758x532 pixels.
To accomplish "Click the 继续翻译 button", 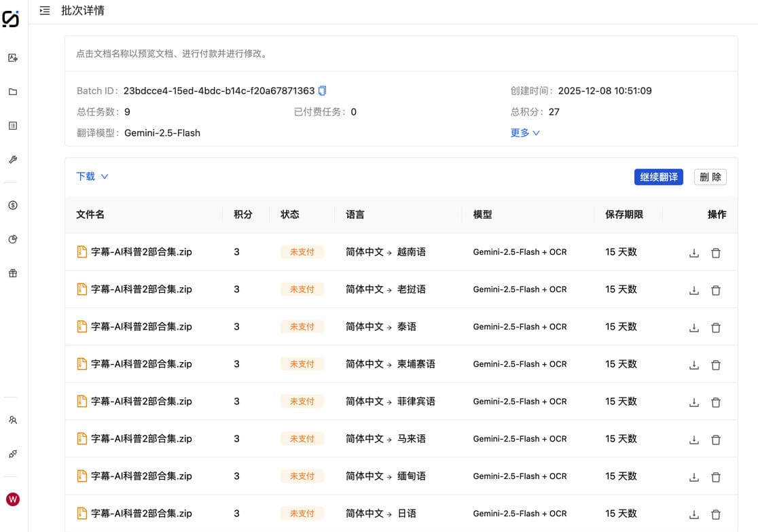I will pyautogui.click(x=658, y=177).
